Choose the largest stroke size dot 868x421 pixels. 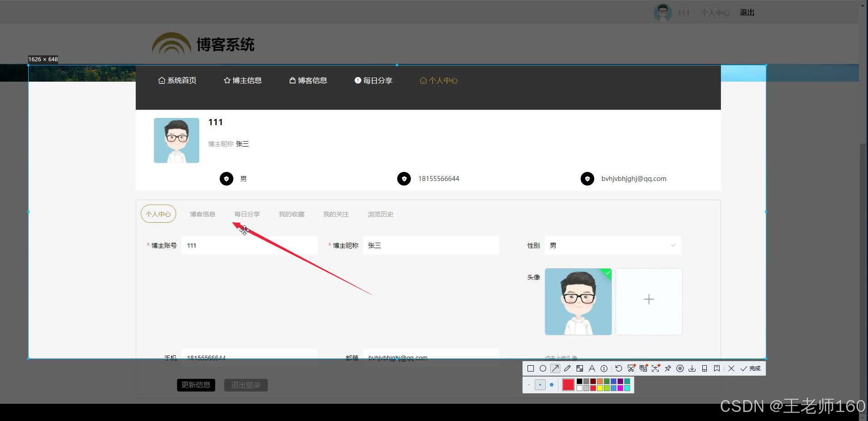[x=552, y=385]
